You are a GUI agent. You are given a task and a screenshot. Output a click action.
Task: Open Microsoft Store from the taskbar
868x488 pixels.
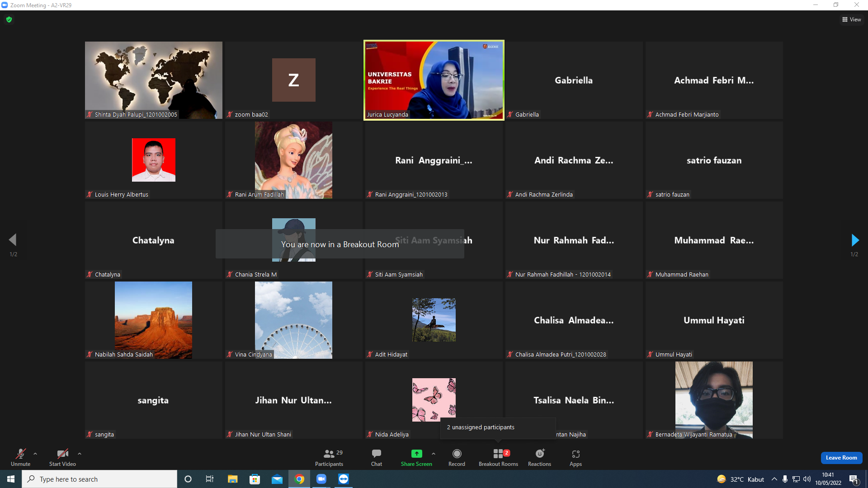(255, 479)
